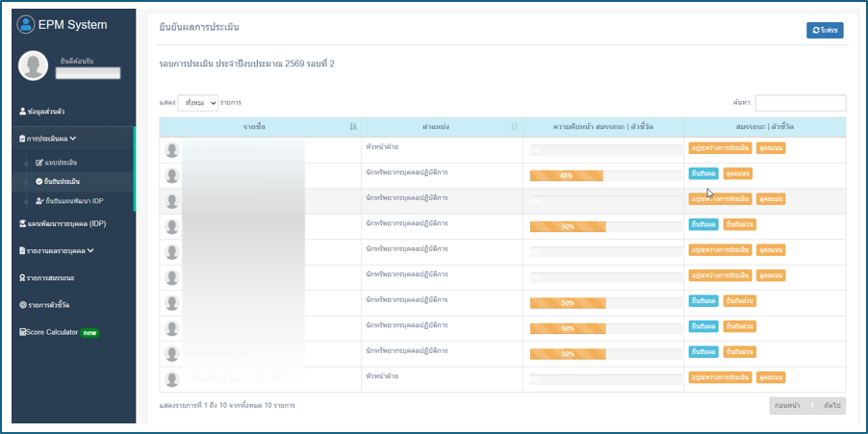Sort table by รายชื่อ column

click(x=260, y=127)
